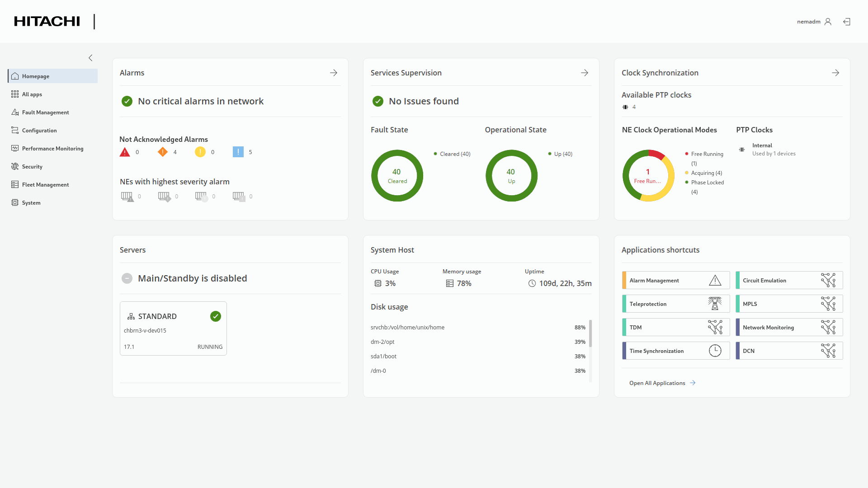Select All apps in the sidebar
The width and height of the screenshot is (868, 488).
pos(32,94)
